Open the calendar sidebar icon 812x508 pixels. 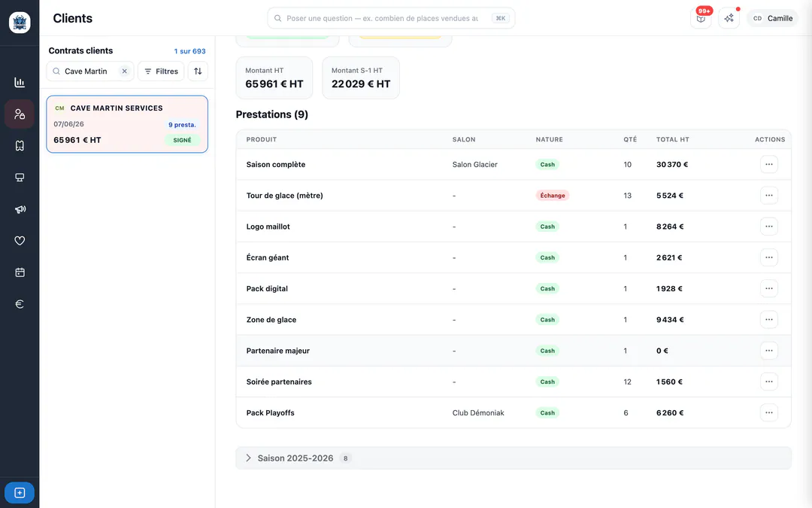20,272
